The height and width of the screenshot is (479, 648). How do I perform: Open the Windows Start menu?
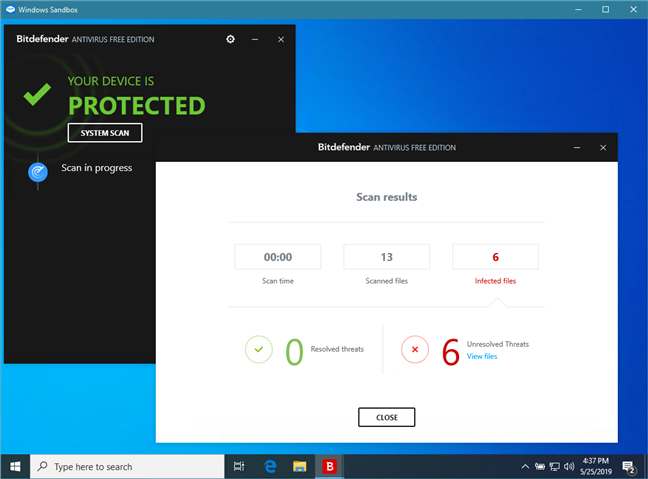pyautogui.click(x=15, y=467)
